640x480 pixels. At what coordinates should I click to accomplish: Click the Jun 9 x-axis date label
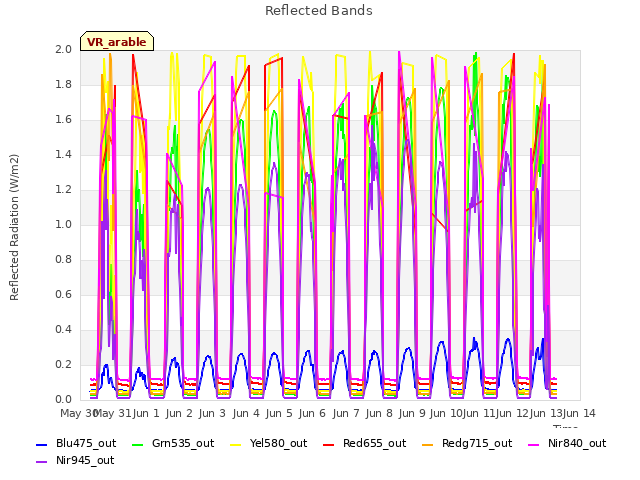[412, 413]
